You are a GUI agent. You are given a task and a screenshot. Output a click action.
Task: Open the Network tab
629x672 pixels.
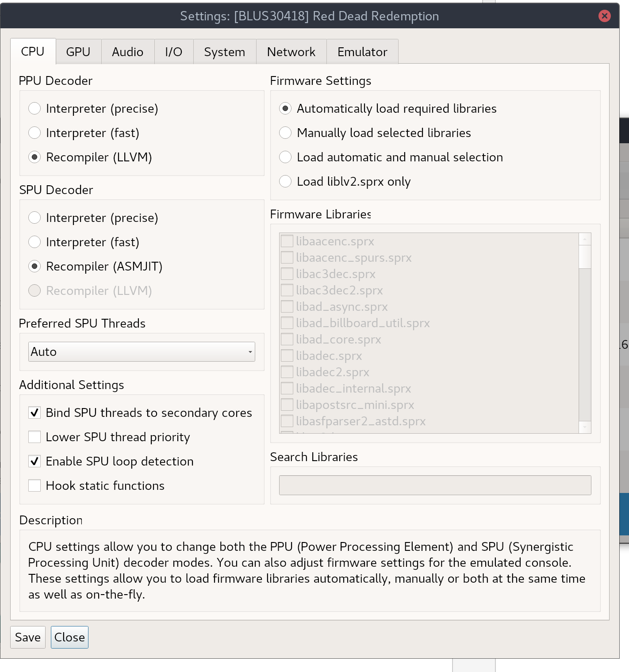[x=291, y=52]
